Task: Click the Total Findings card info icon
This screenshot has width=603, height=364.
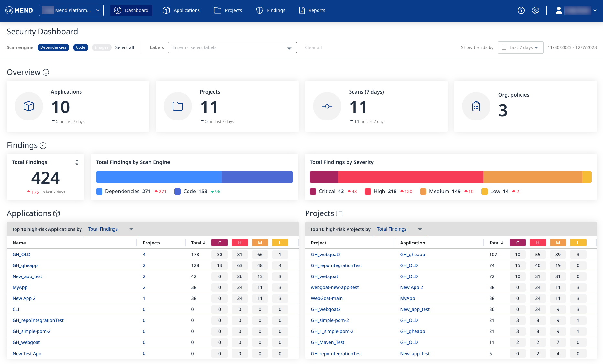Action: 77,162
